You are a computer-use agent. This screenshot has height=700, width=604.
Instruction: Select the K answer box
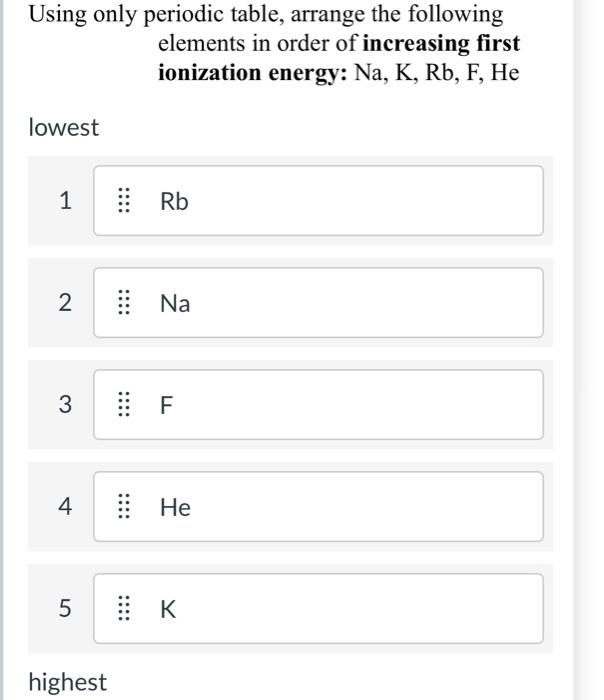(x=318, y=608)
